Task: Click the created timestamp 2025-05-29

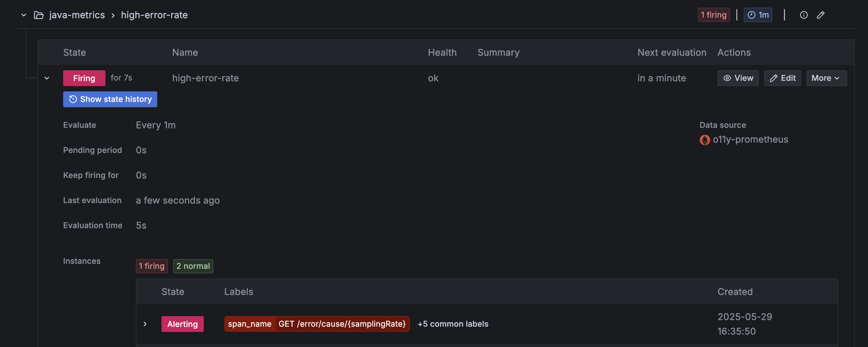Action: (x=745, y=324)
